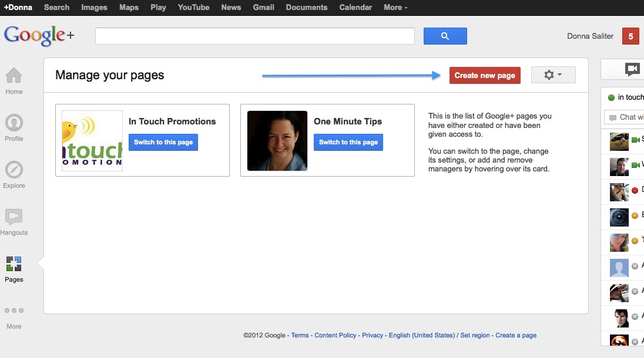Screen dimensions: 644x358
Task: Click the One Minute Tips page title
Action: point(348,121)
